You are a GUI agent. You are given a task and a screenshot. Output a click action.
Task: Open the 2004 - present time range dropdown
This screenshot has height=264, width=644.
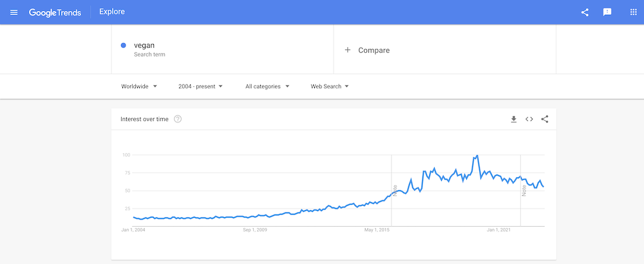pyautogui.click(x=200, y=86)
